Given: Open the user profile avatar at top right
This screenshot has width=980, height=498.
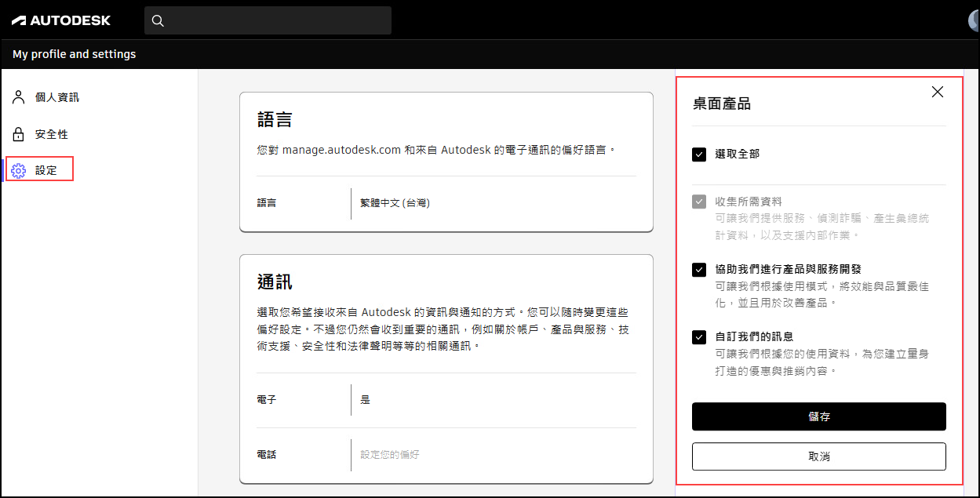Looking at the screenshot, I should point(973,20).
